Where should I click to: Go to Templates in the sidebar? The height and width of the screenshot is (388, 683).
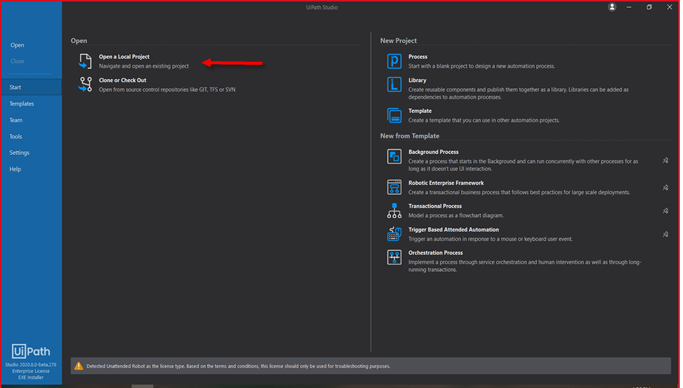pos(22,104)
